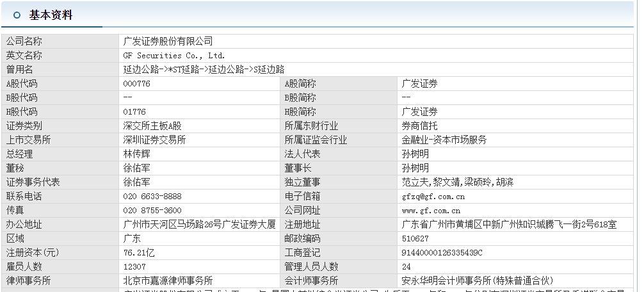Click the H股代码 label cell
The height and width of the screenshot is (292, 644).
point(60,111)
